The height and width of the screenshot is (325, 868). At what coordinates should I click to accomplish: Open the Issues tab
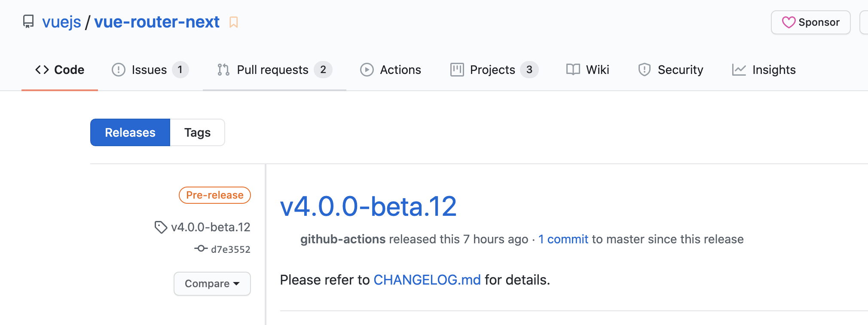click(150, 70)
